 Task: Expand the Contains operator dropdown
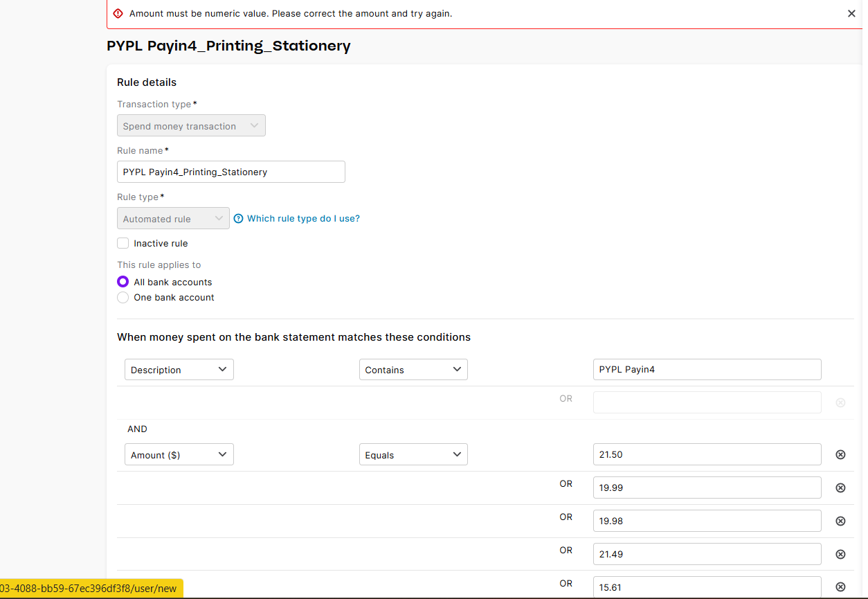click(x=413, y=370)
